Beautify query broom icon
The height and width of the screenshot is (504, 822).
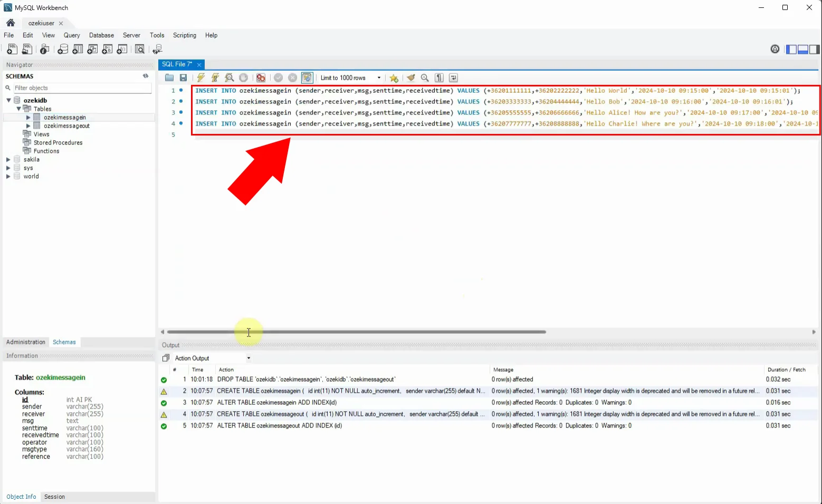click(411, 77)
